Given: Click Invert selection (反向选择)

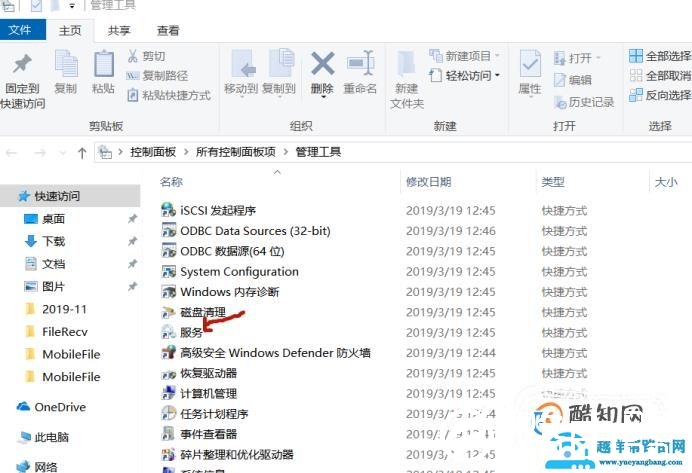Looking at the screenshot, I should coord(660,95).
